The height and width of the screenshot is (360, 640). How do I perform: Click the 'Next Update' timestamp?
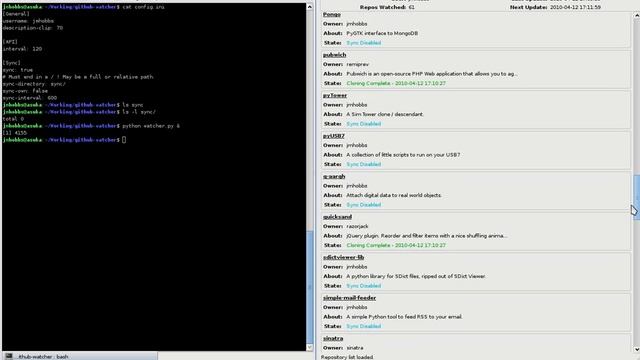point(575,7)
